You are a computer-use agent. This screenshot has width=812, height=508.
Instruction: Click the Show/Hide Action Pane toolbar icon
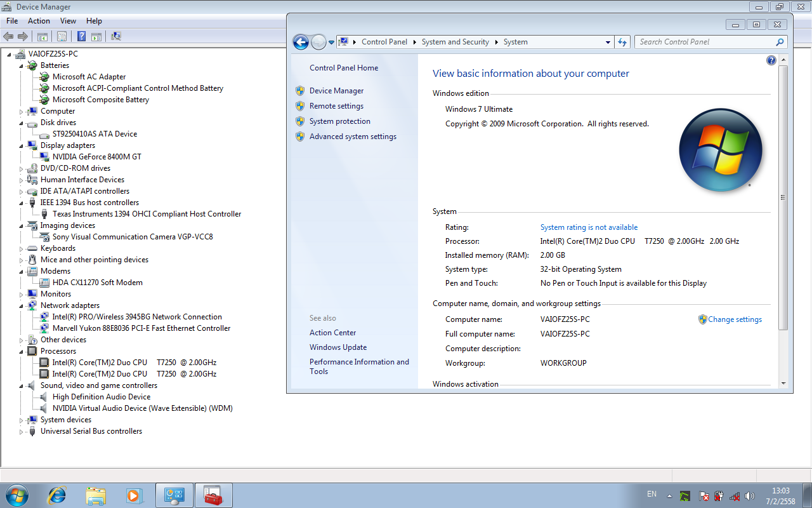click(96, 36)
